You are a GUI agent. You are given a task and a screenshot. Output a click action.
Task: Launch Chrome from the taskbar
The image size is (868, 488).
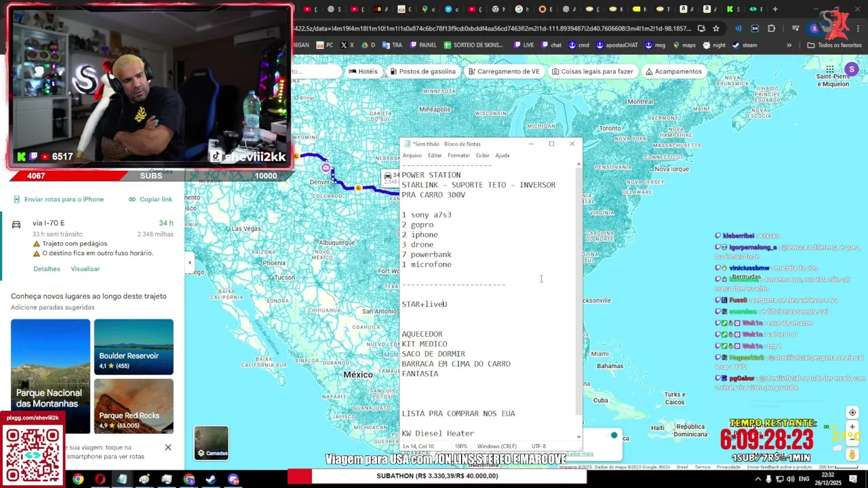(x=78, y=479)
